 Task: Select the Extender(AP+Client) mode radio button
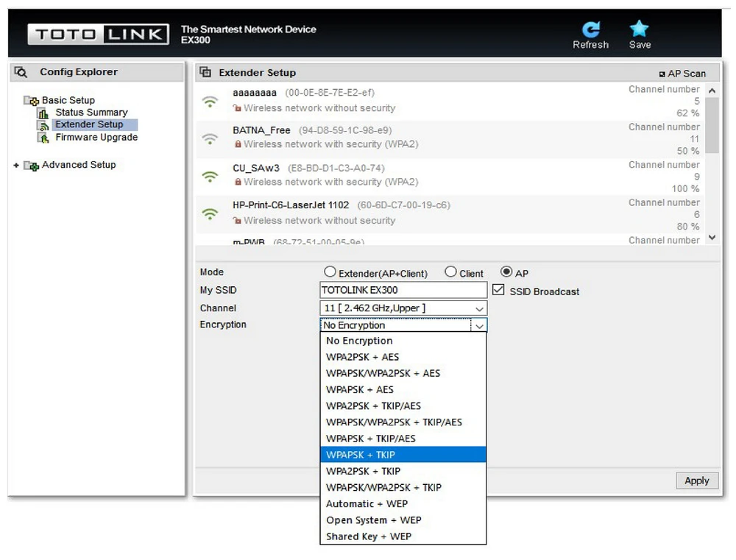(x=330, y=272)
